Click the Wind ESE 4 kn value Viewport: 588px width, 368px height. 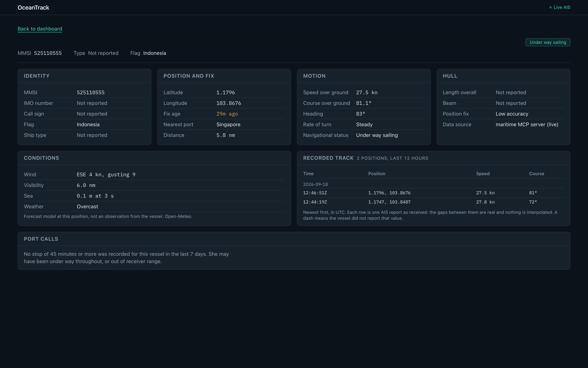tap(106, 174)
